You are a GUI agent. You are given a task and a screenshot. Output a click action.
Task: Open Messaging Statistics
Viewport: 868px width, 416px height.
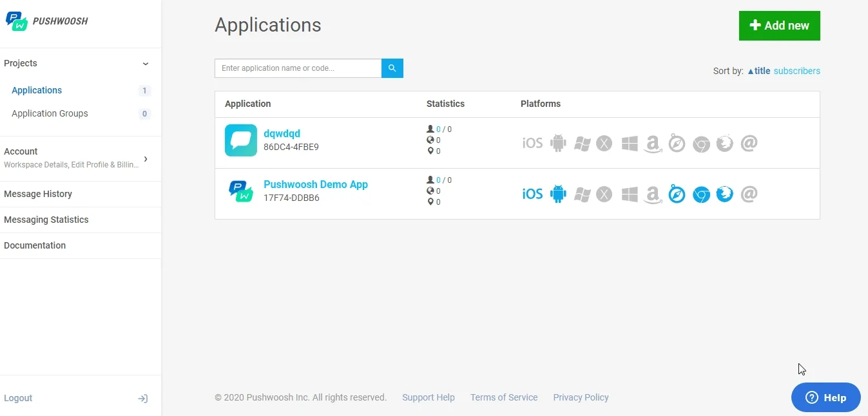point(46,220)
